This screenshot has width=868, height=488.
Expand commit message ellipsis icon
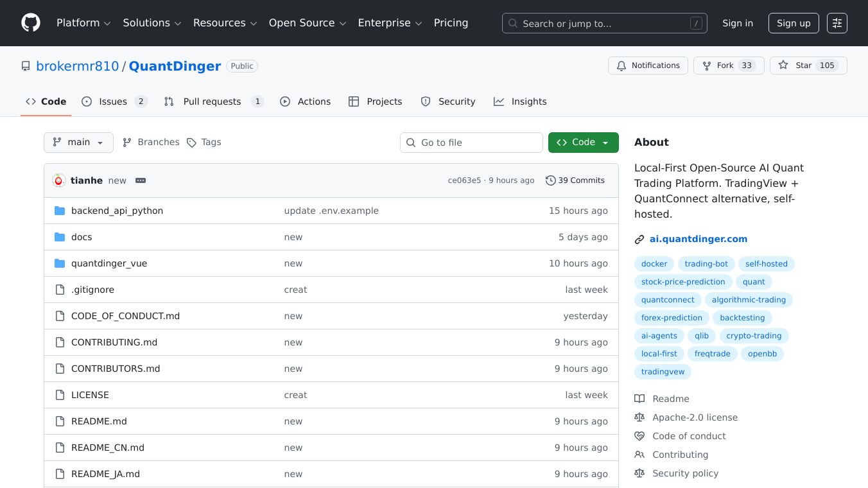141,180
